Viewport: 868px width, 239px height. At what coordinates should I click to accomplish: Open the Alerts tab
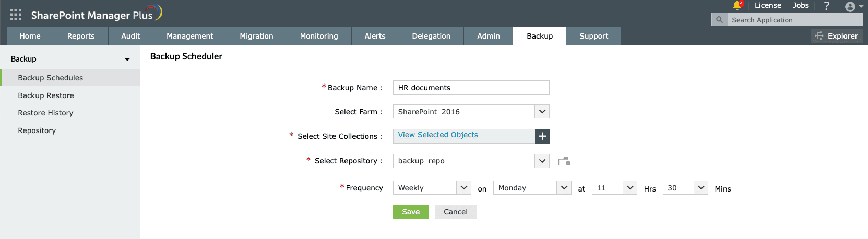[375, 36]
